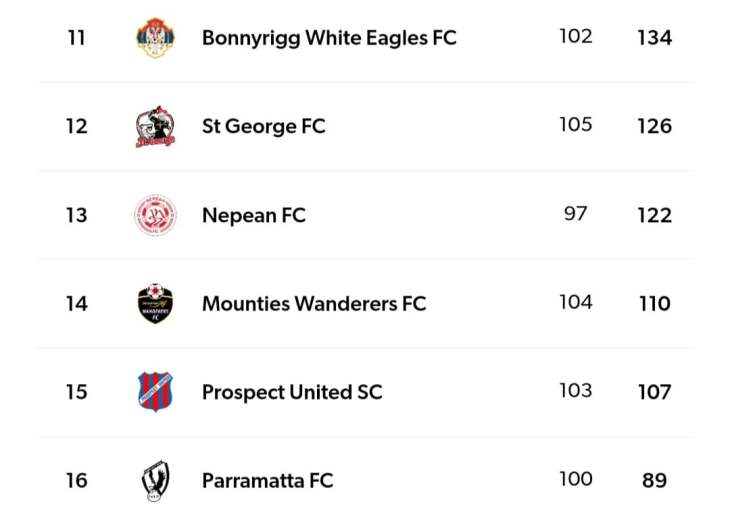Image resolution: width=730 pixels, height=519 pixels.
Task: Click Parramatta FC's bold total of 89
Action: click(654, 481)
